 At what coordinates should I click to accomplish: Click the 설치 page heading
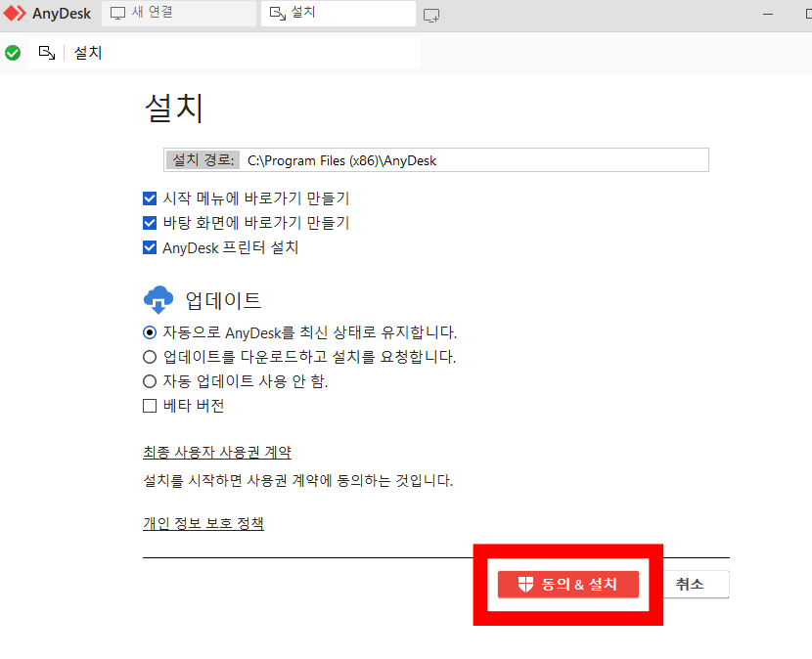174,109
